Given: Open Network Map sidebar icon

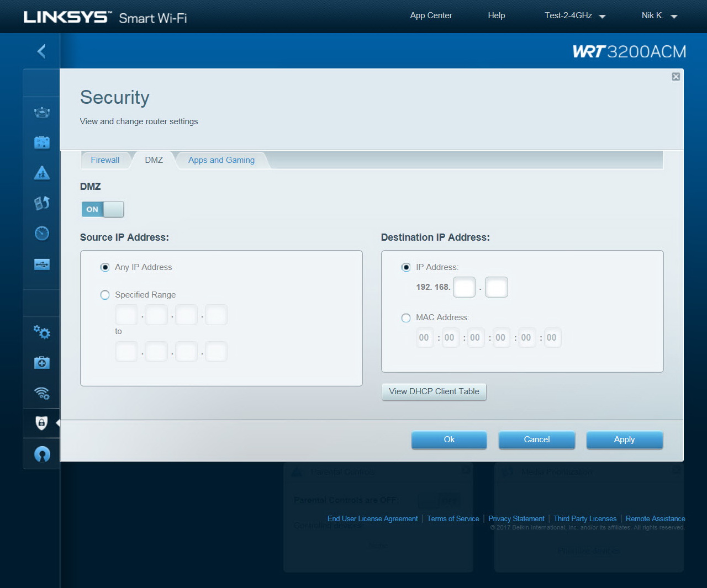Looking at the screenshot, I should (x=42, y=113).
